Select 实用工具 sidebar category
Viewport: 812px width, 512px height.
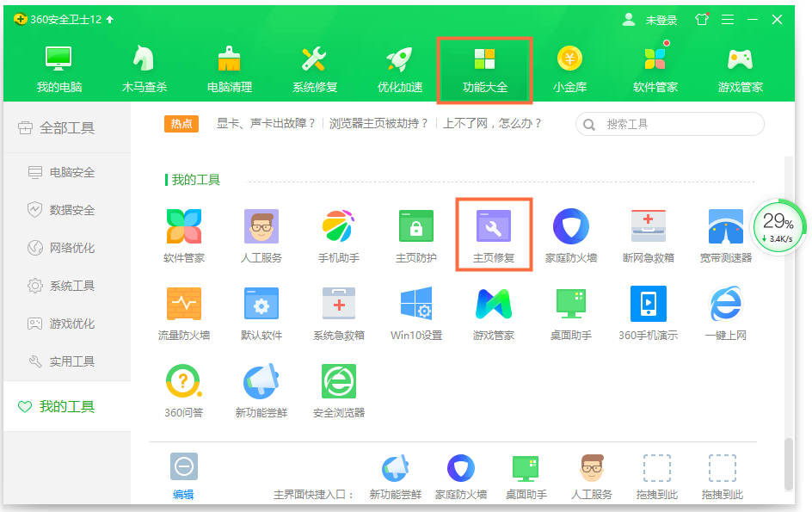[x=67, y=361]
